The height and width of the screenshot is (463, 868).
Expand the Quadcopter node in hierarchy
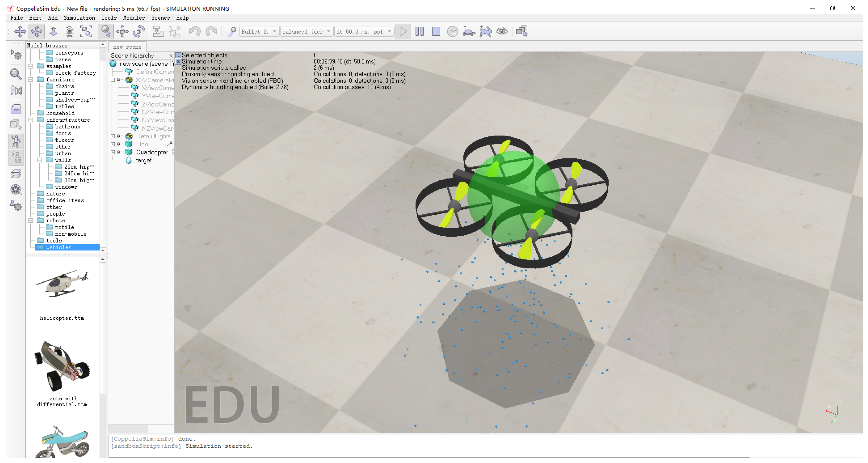[x=113, y=152]
